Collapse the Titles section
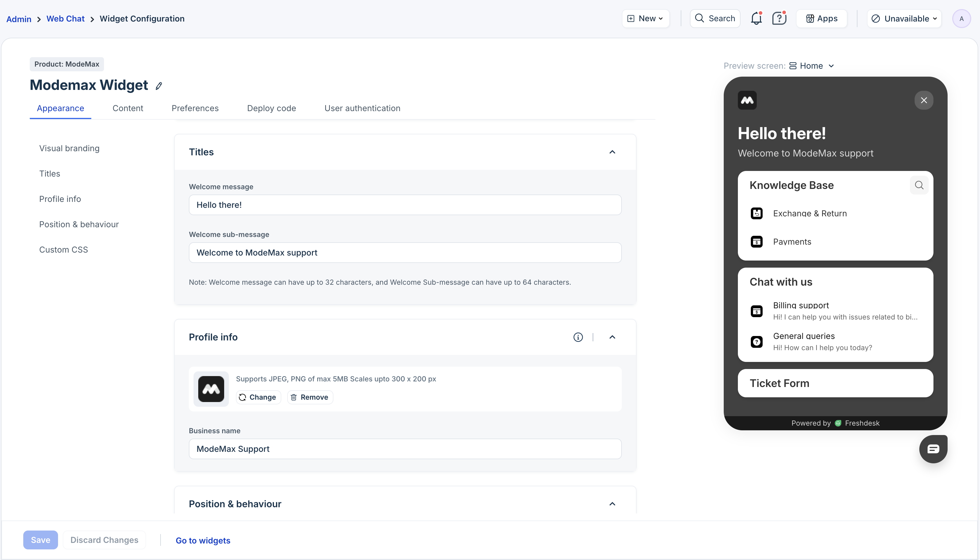 point(612,152)
